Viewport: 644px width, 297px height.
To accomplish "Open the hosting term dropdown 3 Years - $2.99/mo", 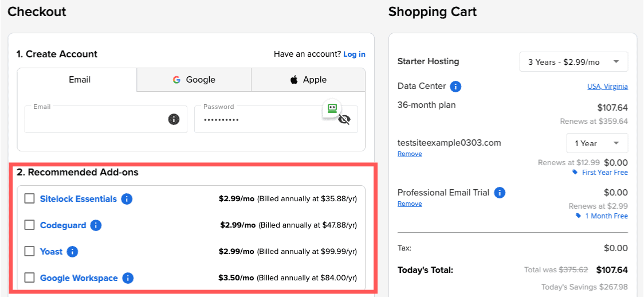I will coord(574,62).
